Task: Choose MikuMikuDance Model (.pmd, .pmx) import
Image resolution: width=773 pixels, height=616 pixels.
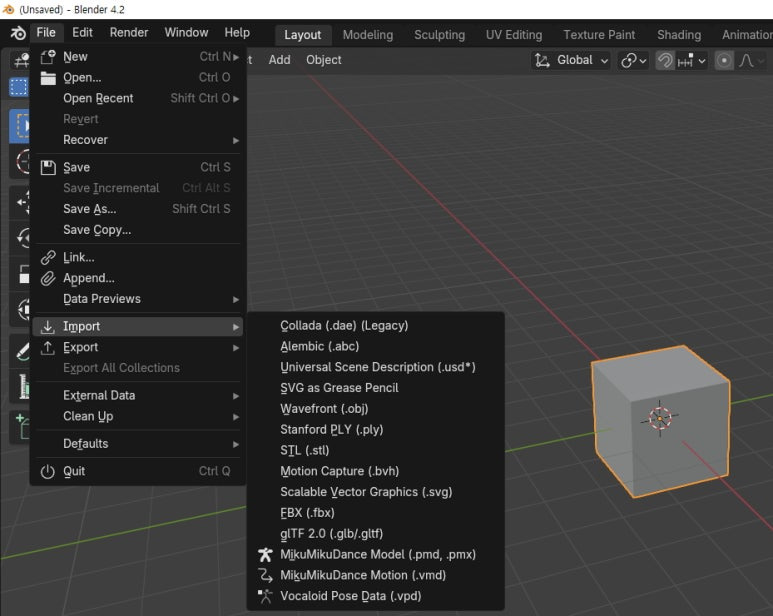Action: [375, 554]
